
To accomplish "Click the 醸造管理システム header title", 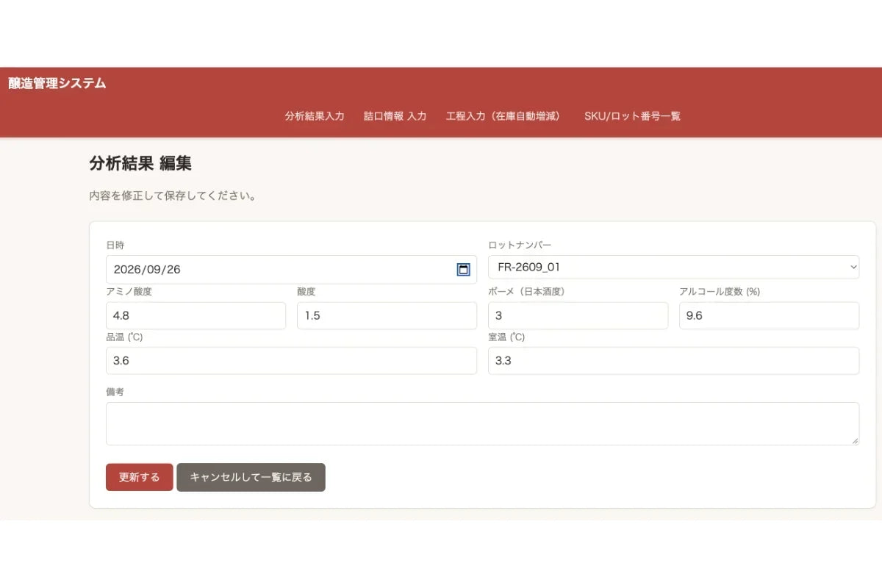I will tap(57, 83).
